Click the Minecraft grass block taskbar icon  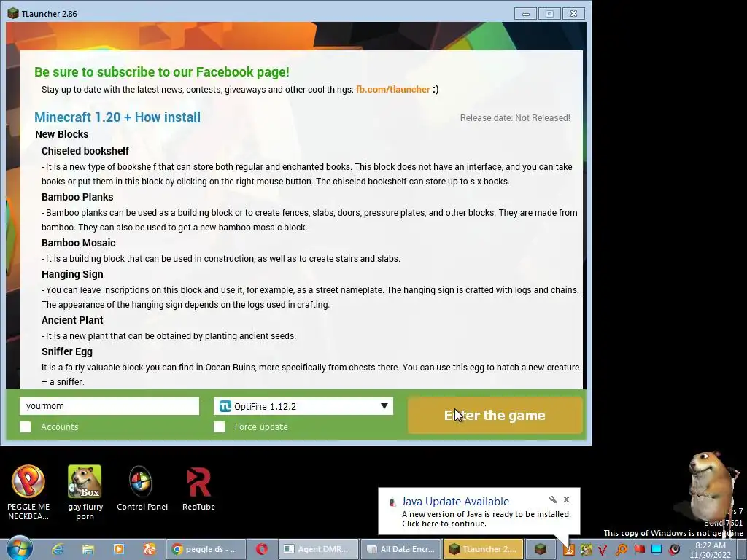click(541, 549)
